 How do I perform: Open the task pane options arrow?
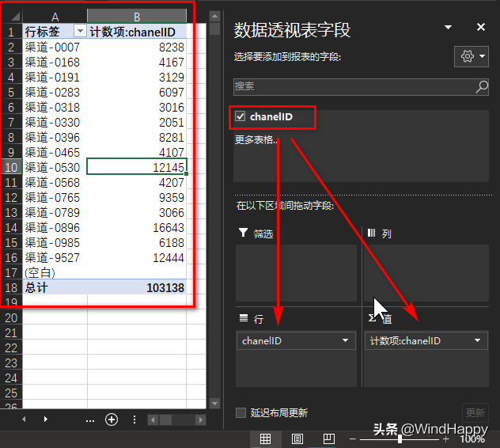(448, 27)
